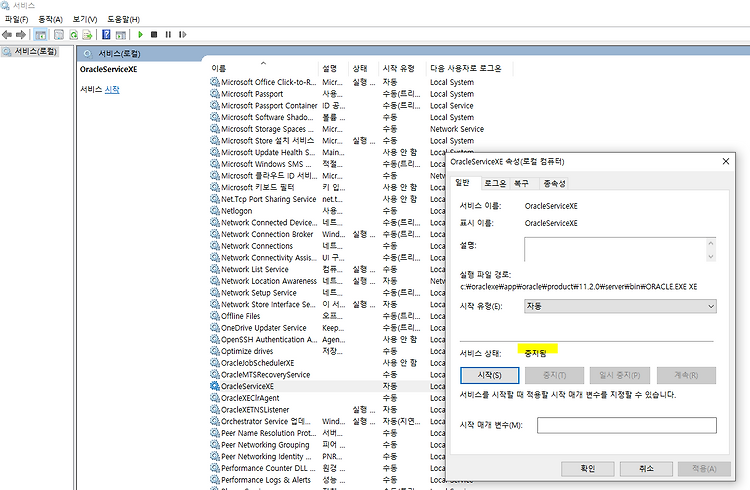Click the Forward arrow in the toolbar
The width and height of the screenshot is (750, 490).
coord(21,34)
